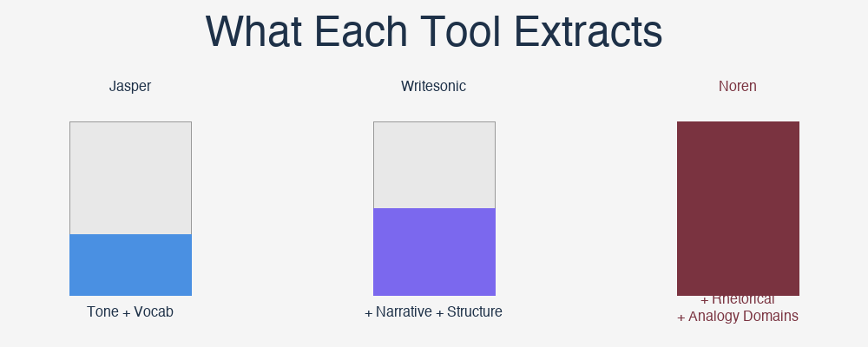The height and width of the screenshot is (347, 868).
Task: Select the Noren column label
Action: 737,86
